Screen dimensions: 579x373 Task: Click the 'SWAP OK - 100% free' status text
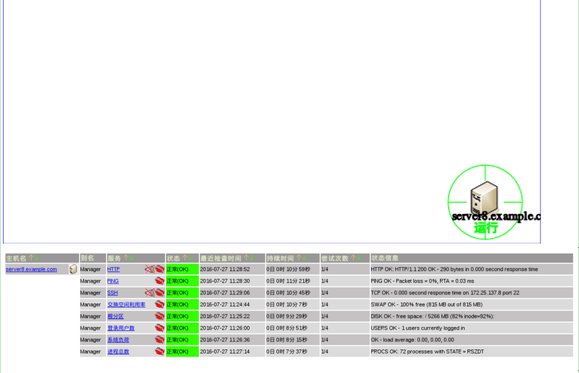[x=427, y=305]
